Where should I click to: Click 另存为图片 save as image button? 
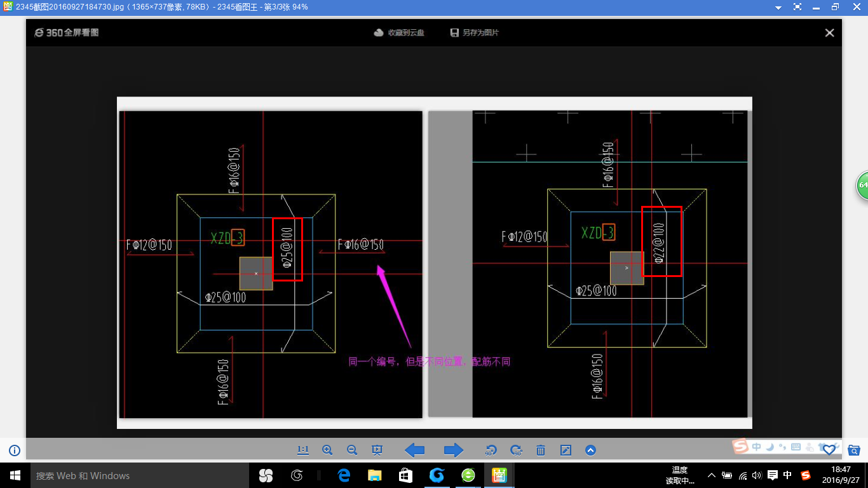475,32
